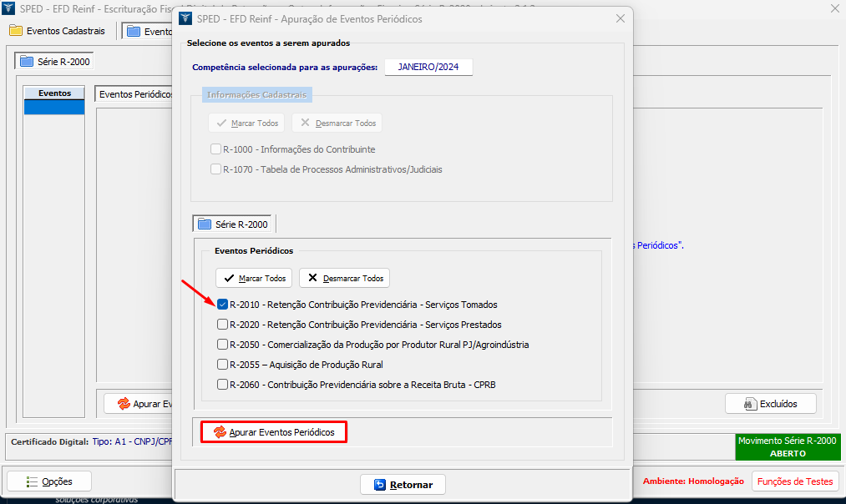Viewport: 846px width, 504px height.
Task: Enable R-2020 Serviços Prestados checkbox
Action: (222, 325)
